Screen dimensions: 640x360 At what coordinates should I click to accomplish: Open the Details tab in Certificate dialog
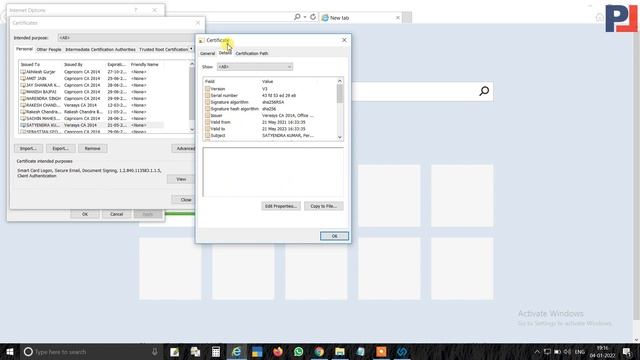click(225, 53)
